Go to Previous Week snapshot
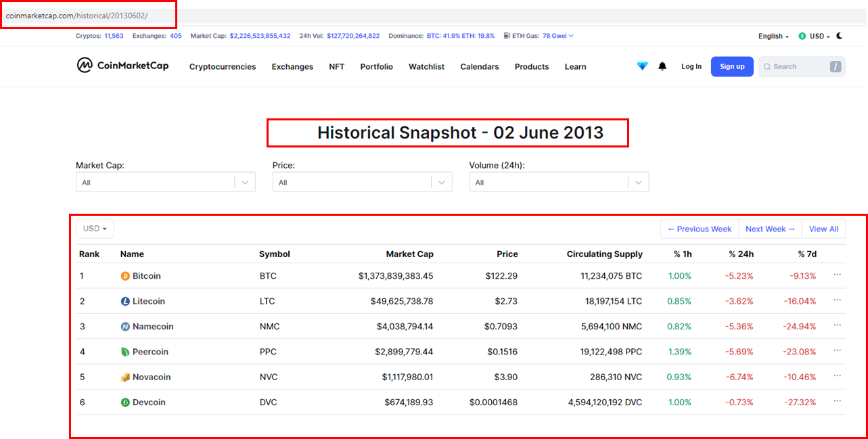This screenshot has height=439, width=868. [700, 229]
